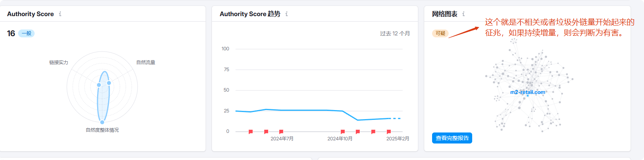The width and height of the screenshot is (644, 160).
Task: Click the 自然度整体情况 radar label
Action: point(102,130)
